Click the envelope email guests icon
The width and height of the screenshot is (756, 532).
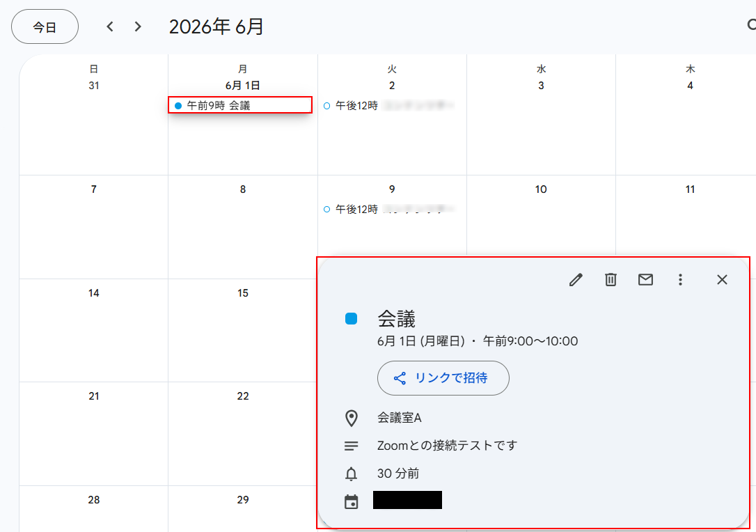coord(645,280)
